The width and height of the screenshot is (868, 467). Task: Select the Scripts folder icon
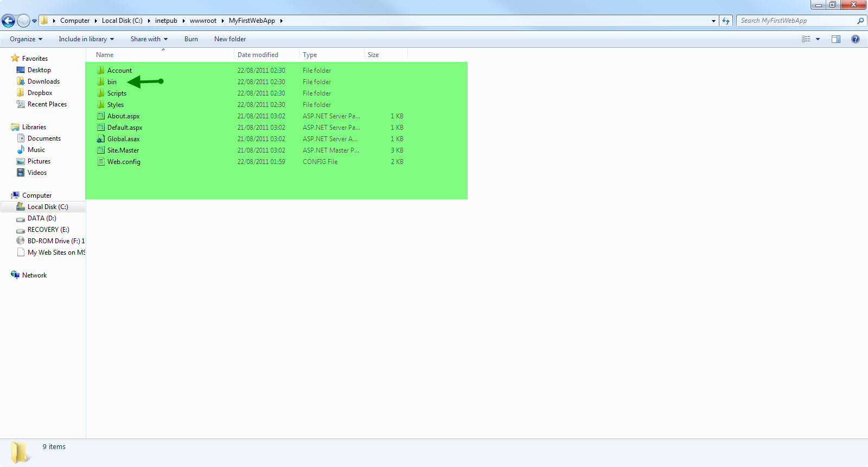click(x=100, y=93)
